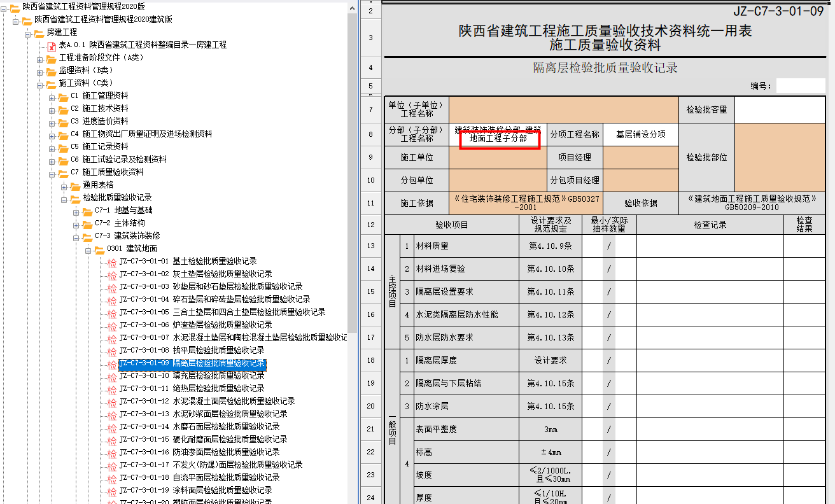This screenshot has width=835, height=504.
Task: Click the folder icon next to 通用表格
Action: pyautogui.click(x=75, y=186)
